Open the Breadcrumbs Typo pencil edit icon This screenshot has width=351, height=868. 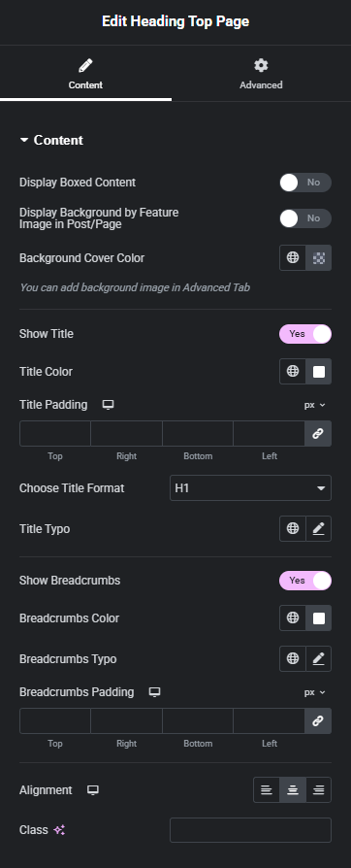coord(318,658)
